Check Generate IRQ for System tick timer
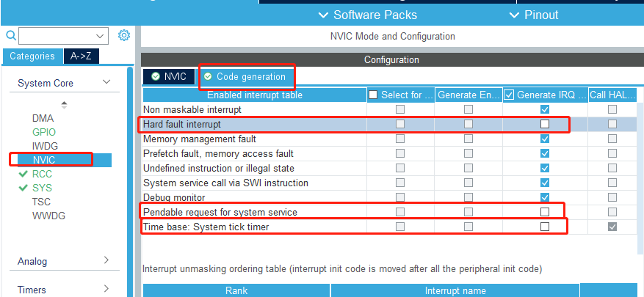The height and width of the screenshot is (297, 644). tap(544, 227)
